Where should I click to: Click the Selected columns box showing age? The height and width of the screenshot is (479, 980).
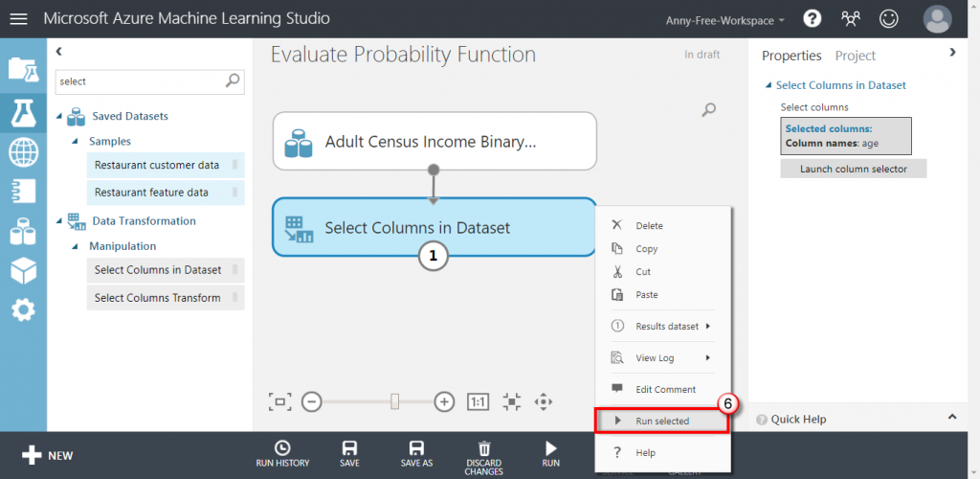point(846,136)
